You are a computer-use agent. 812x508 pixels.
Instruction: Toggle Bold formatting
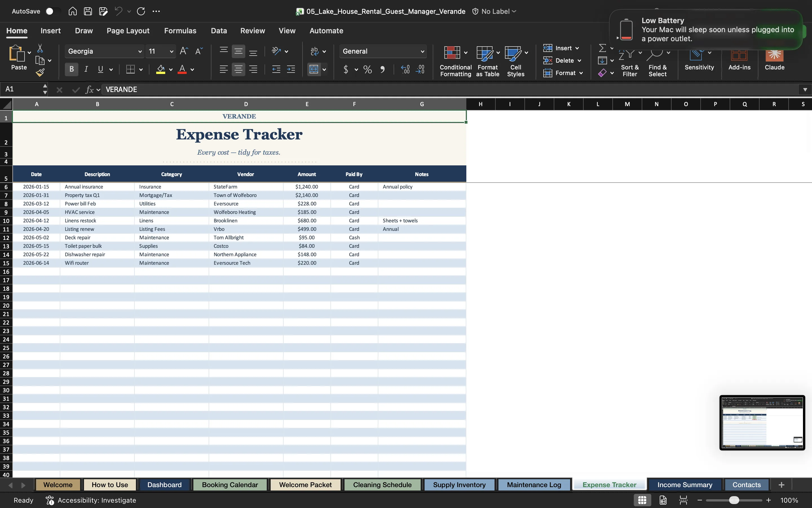click(71, 69)
